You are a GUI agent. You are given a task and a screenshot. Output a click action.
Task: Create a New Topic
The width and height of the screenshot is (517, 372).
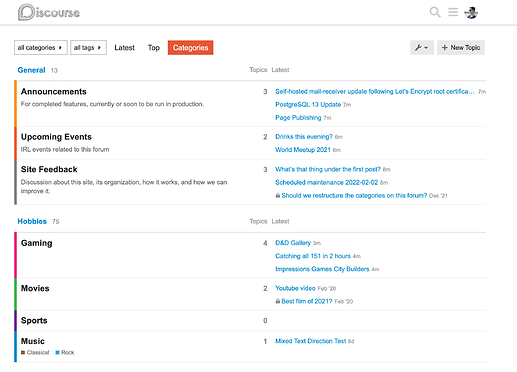[x=461, y=48]
